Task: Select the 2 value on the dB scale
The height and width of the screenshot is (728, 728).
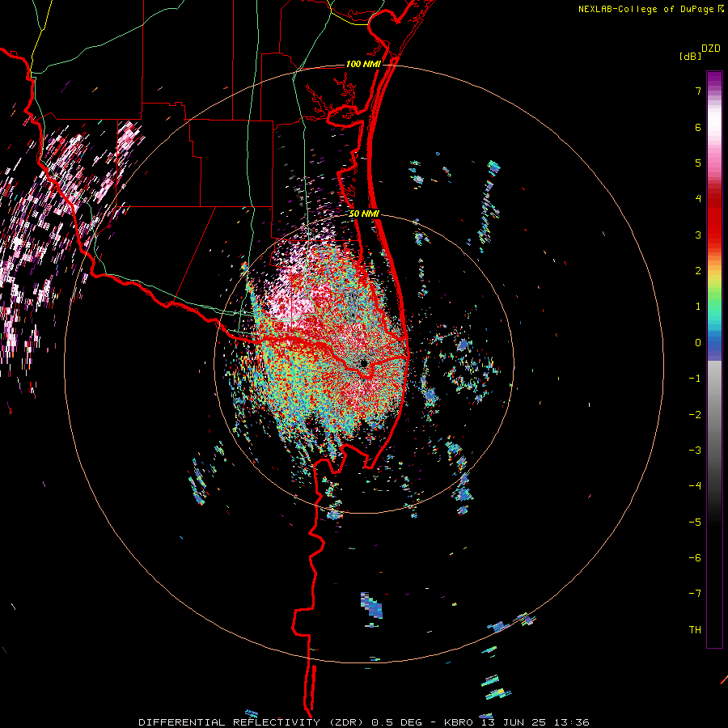Action: [698, 271]
